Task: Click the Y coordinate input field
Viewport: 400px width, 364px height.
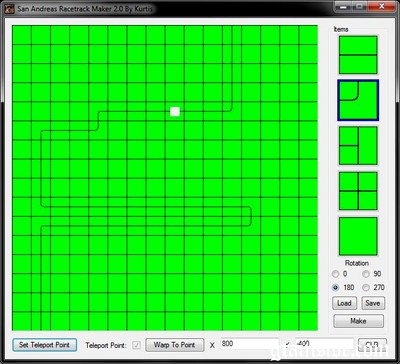Action: 324,344
